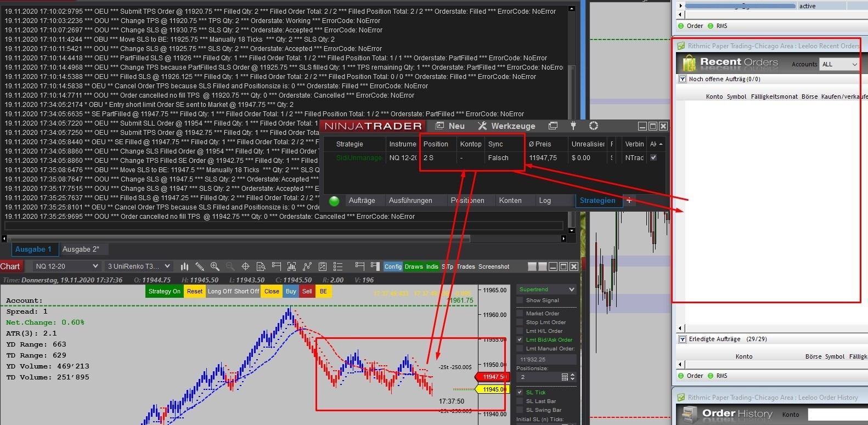The image size is (868, 425).
Task: Add a new tab with the plus button
Action: coord(629,201)
